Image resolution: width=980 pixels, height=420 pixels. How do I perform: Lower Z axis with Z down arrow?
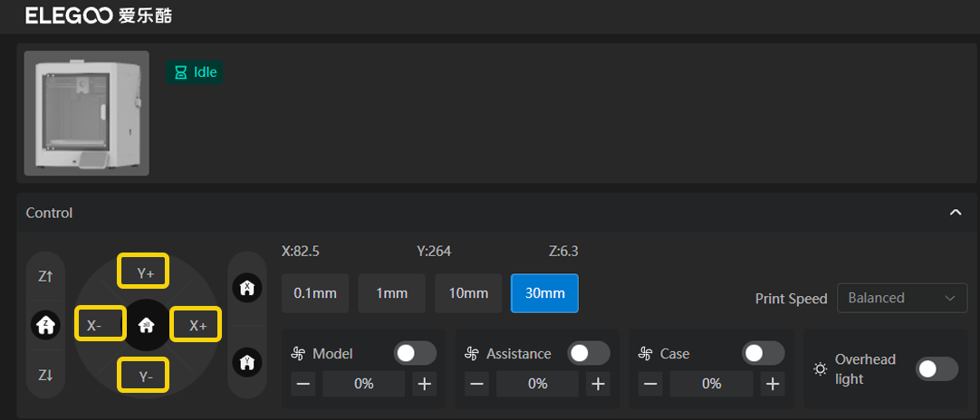click(46, 374)
